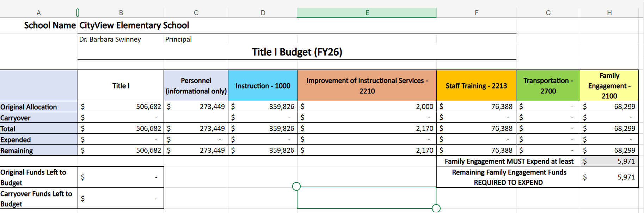Select the Title I Budget (FY26) heading
644x213 pixels.
point(297,52)
